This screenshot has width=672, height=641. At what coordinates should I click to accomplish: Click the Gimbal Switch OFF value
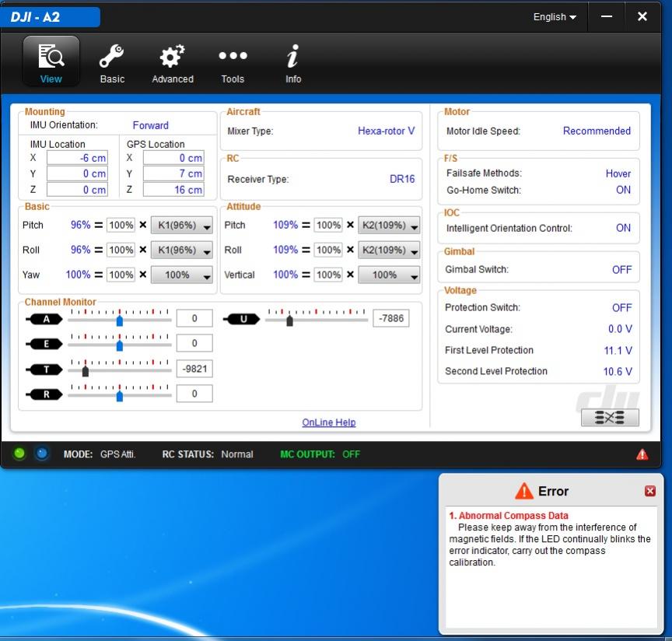622,270
